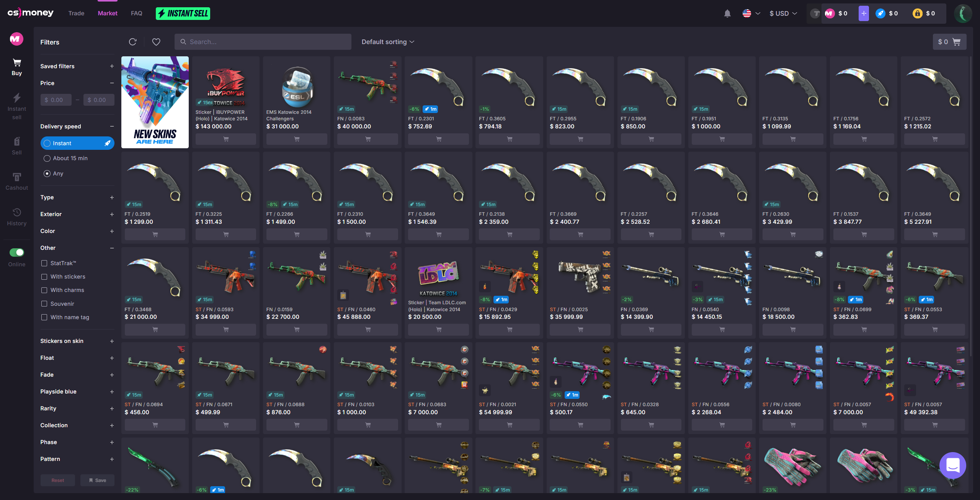Add $456.00 AK-47 to cart
The width and height of the screenshot is (980, 500).
[155, 425]
